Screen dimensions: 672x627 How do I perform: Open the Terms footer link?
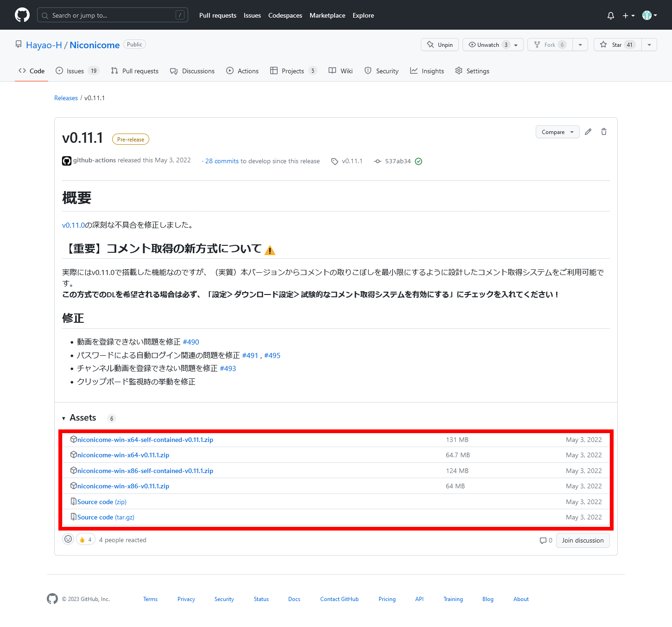click(150, 599)
